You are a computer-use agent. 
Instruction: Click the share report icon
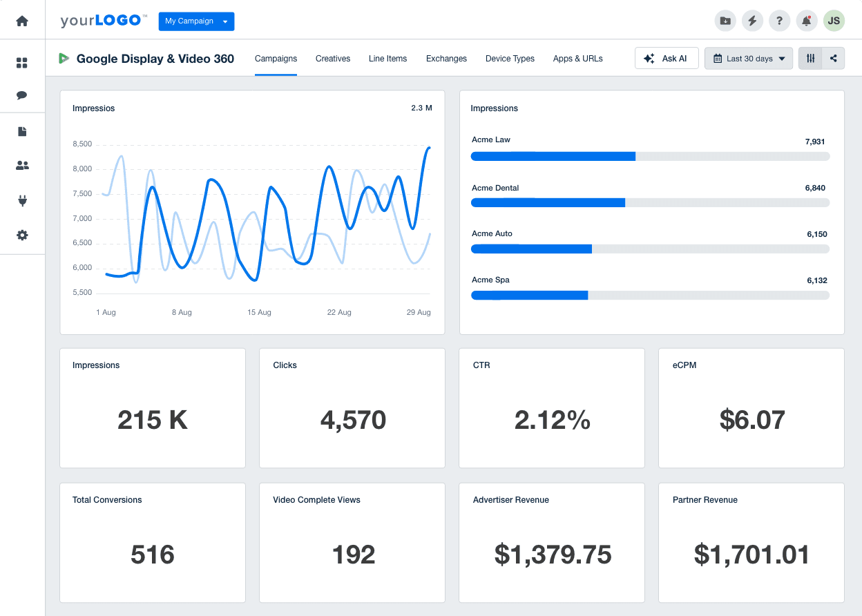833,58
